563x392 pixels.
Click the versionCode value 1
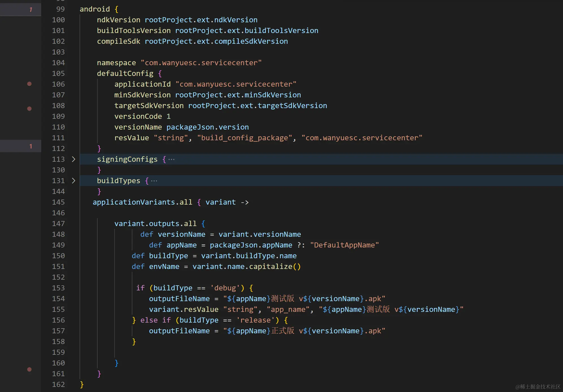coord(168,116)
